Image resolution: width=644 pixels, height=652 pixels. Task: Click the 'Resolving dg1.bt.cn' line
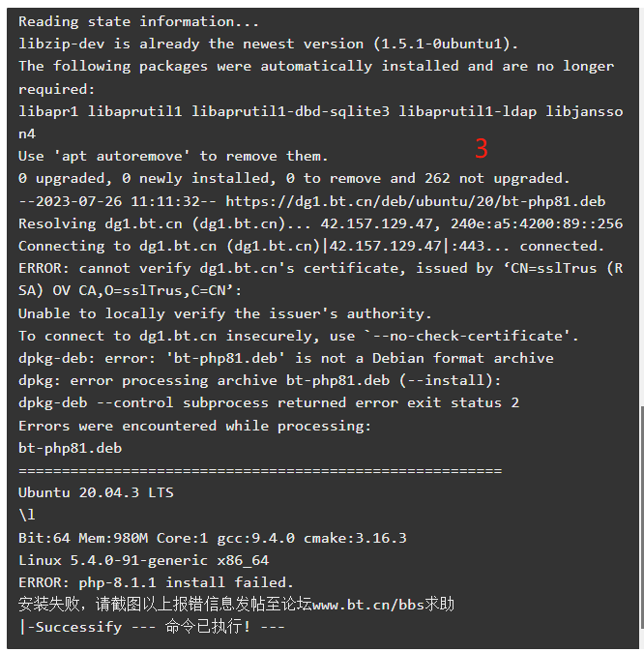tap(320, 223)
